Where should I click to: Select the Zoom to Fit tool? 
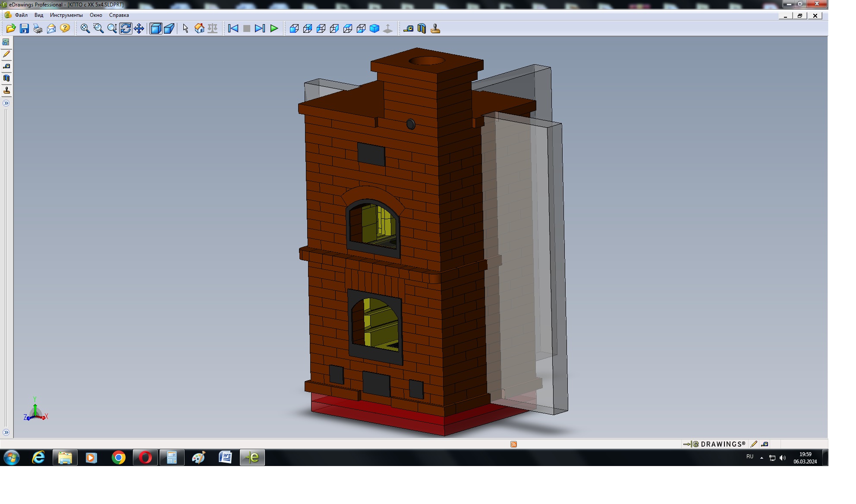point(85,28)
